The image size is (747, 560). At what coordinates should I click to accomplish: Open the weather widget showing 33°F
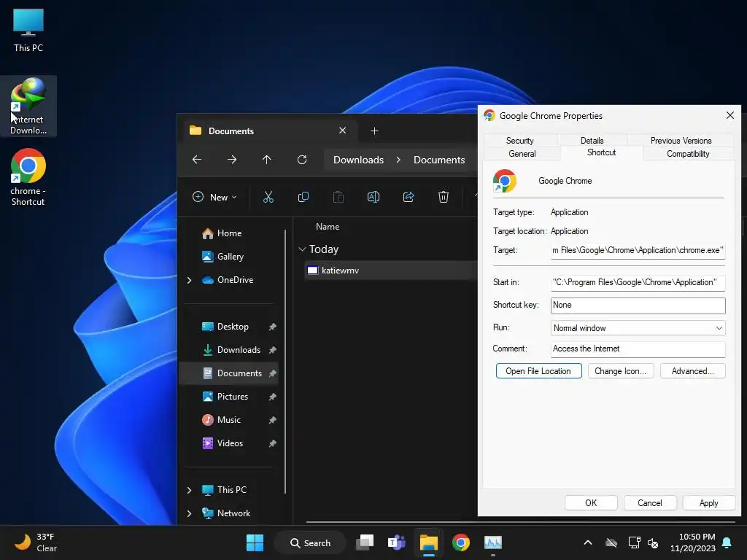[36, 542]
